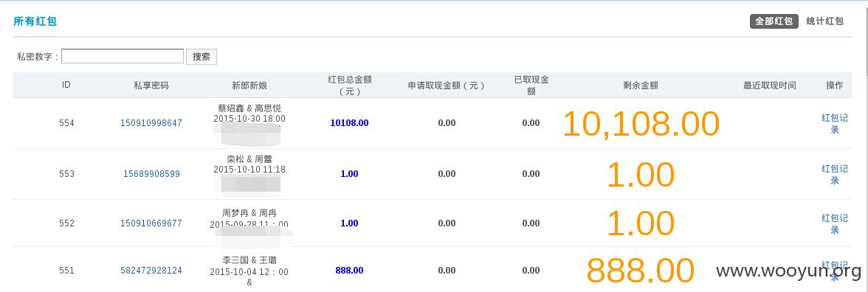Viewport: 868px width, 292px height.
Task: Click the large orange 10,108.00 remaining amount
Action: click(x=641, y=124)
